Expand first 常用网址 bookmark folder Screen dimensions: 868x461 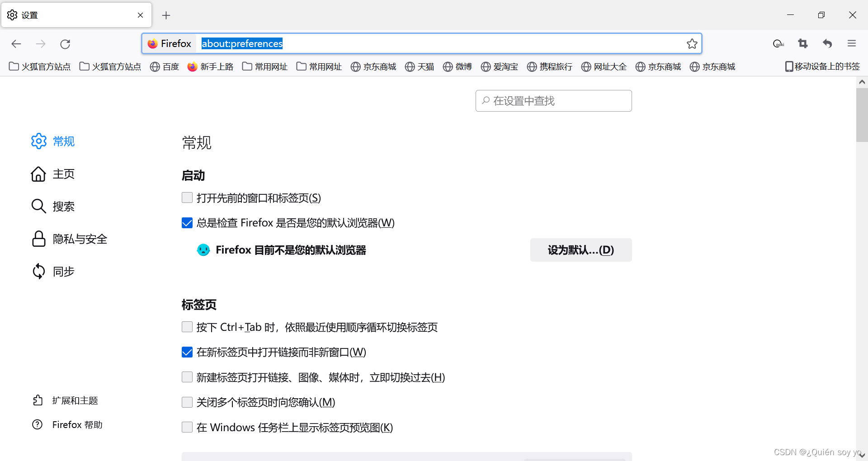pos(265,67)
